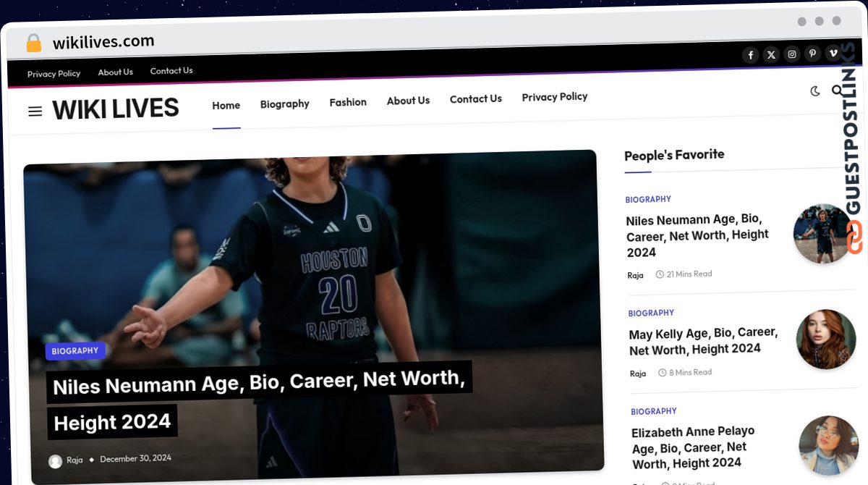Open the Facebook social link
The height and width of the screenshot is (485, 868).
pos(751,55)
